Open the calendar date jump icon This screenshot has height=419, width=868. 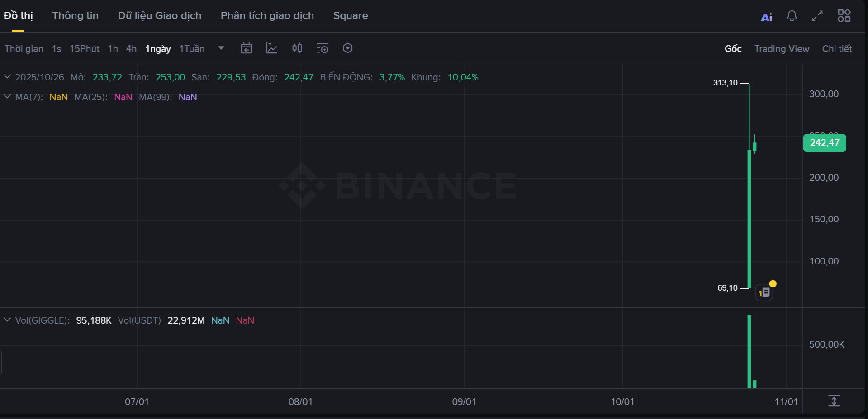point(247,48)
